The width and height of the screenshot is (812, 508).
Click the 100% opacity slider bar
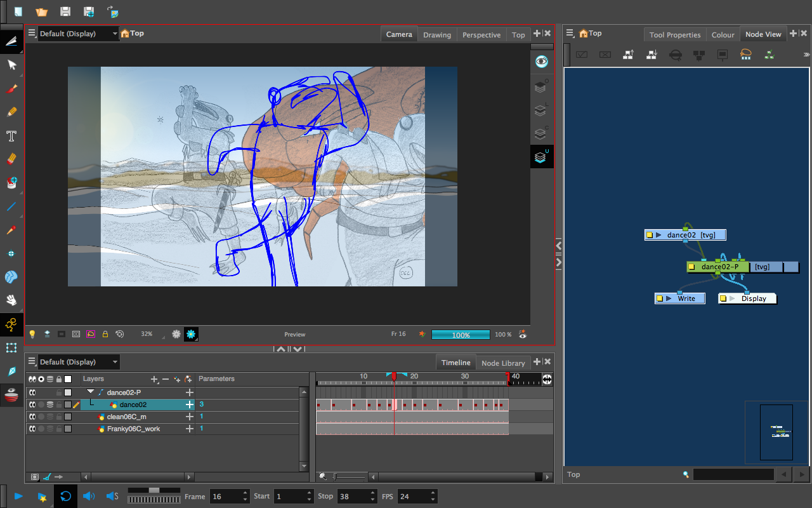click(x=461, y=335)
